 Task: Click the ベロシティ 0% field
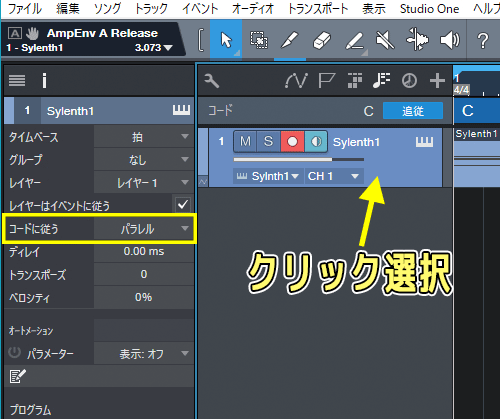(x=144, y=297)
